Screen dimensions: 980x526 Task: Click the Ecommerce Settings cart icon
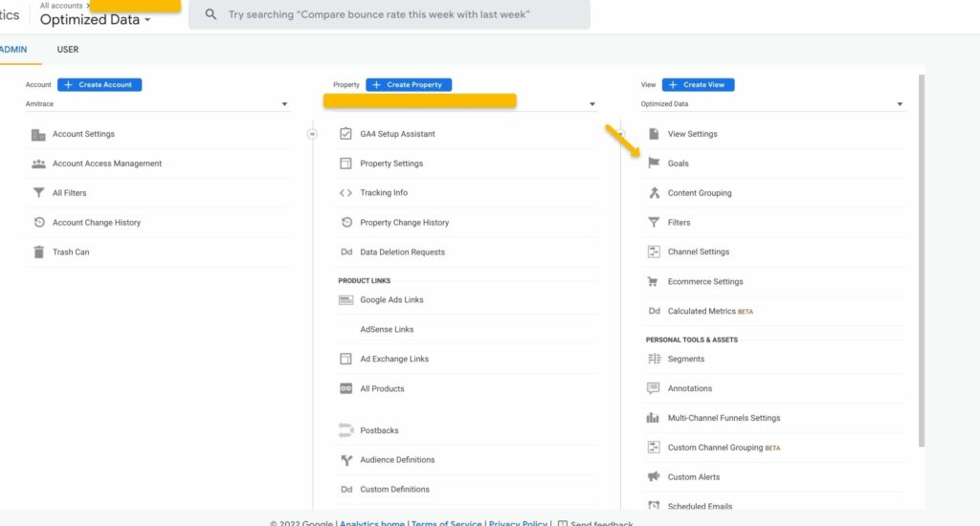pos(654,282)
